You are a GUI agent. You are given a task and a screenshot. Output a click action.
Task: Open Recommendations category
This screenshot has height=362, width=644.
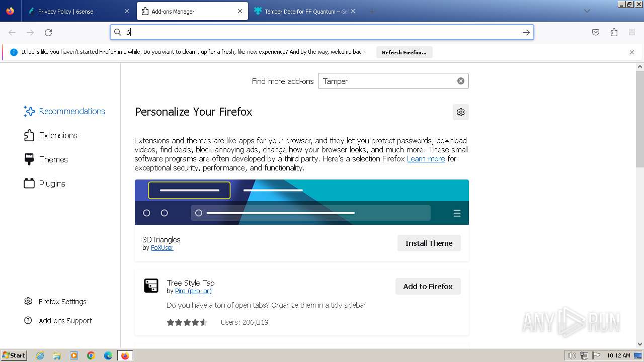(x=64, y=111)
